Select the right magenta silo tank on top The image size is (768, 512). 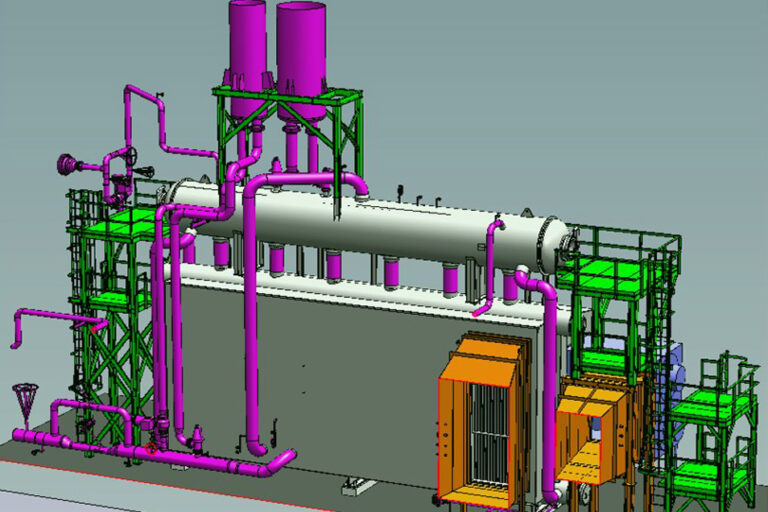[301, 45]
